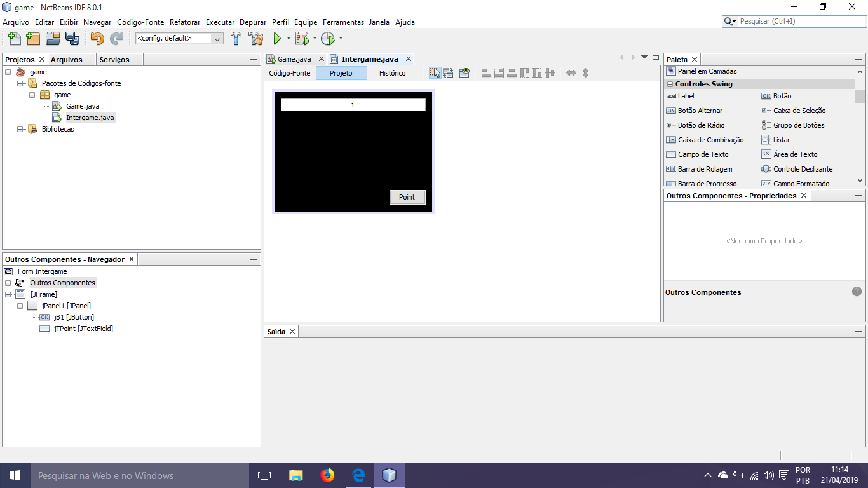The height and width of the screenshot is (488, 868).
Task: Collapse the [JFrame] node in Navegador
Action: [x=8, y=294]
